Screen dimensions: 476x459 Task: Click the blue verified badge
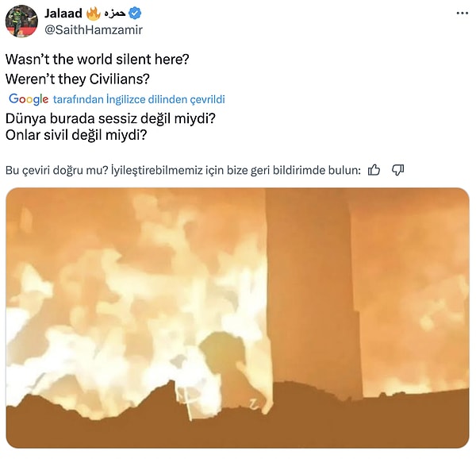[136, 13]
